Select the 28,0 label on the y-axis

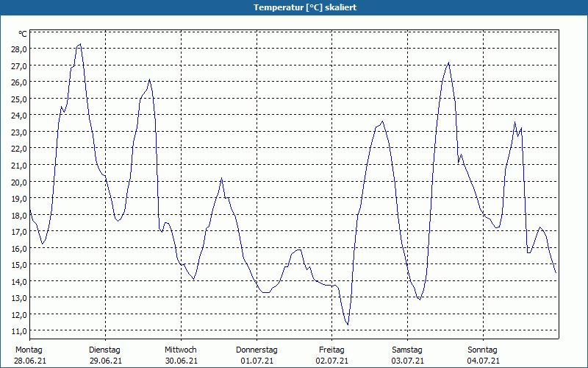[18, 49]
